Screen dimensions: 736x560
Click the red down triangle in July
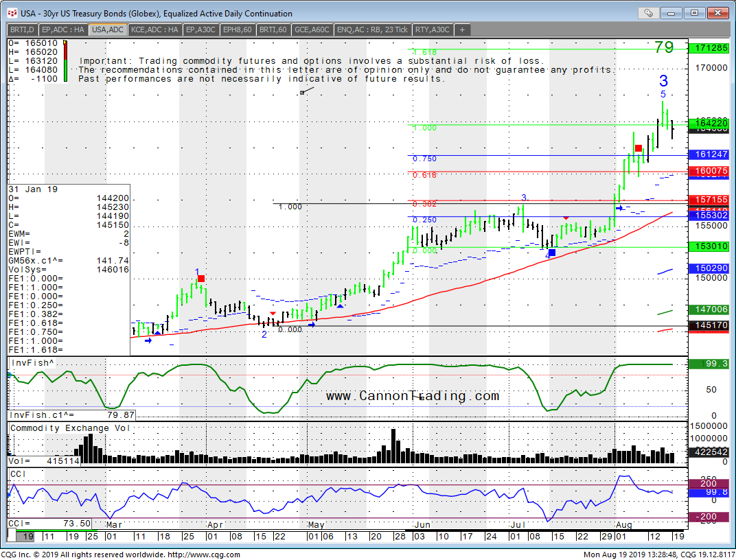click(566, 218)
